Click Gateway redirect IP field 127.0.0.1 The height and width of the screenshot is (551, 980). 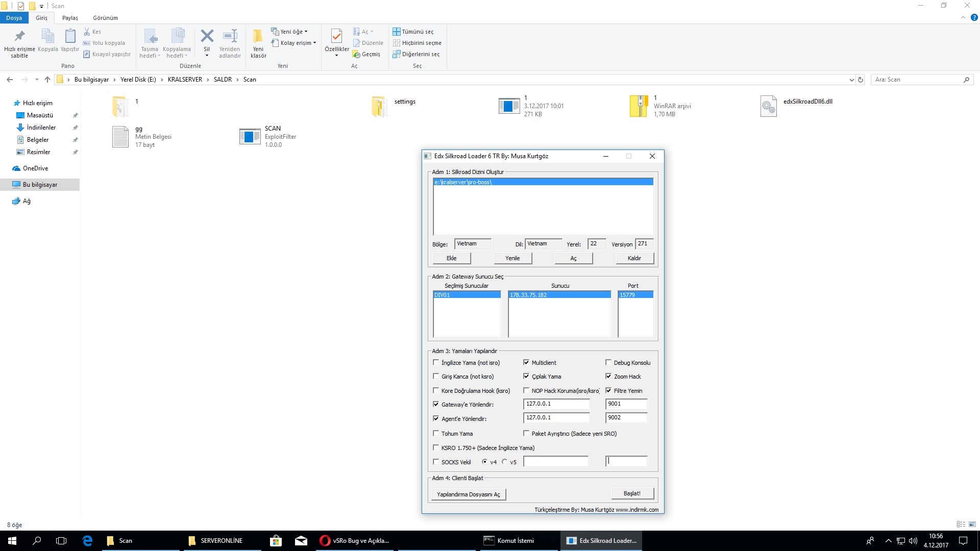click(x=556, y=404)
